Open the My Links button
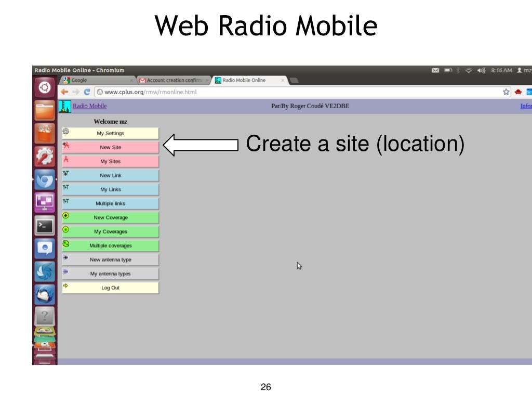Image resolution: width=532 pixels, height=400 pixels. [x=110, y=189]
